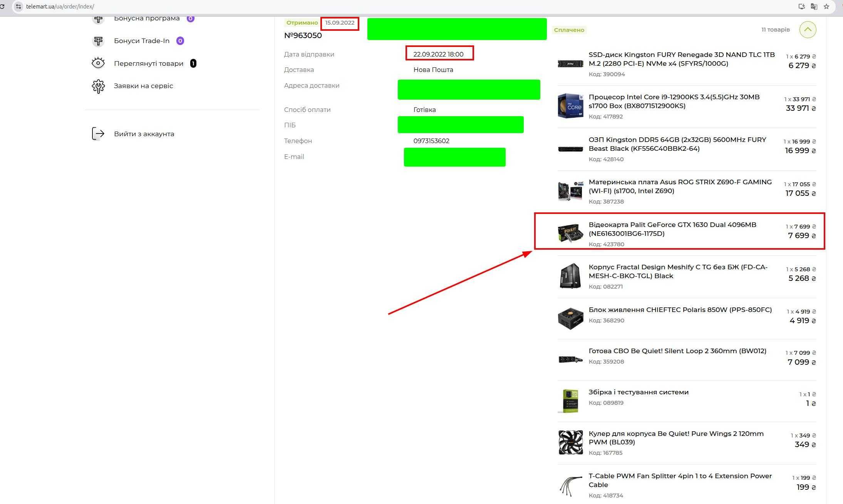
Task: Click the Бонусна програма count badge
Action: pos(190,18)
